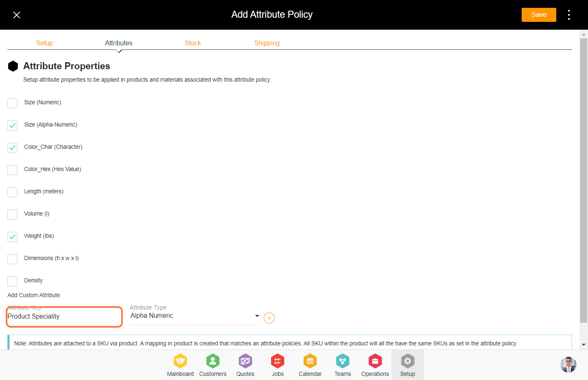Switch to the Stock tab

193,43
